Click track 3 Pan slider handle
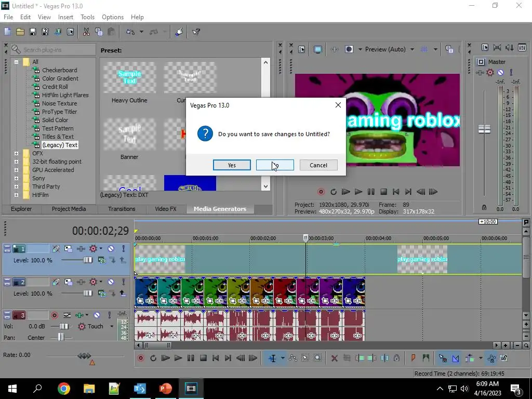Viewport: 532px width, 399px height. [61, 337]
